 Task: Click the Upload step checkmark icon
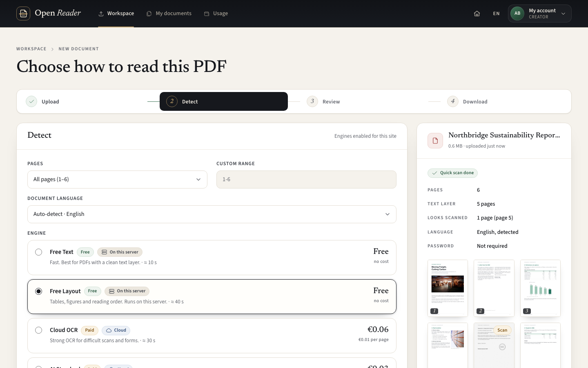pyautogui.click(x=31, y=101)
